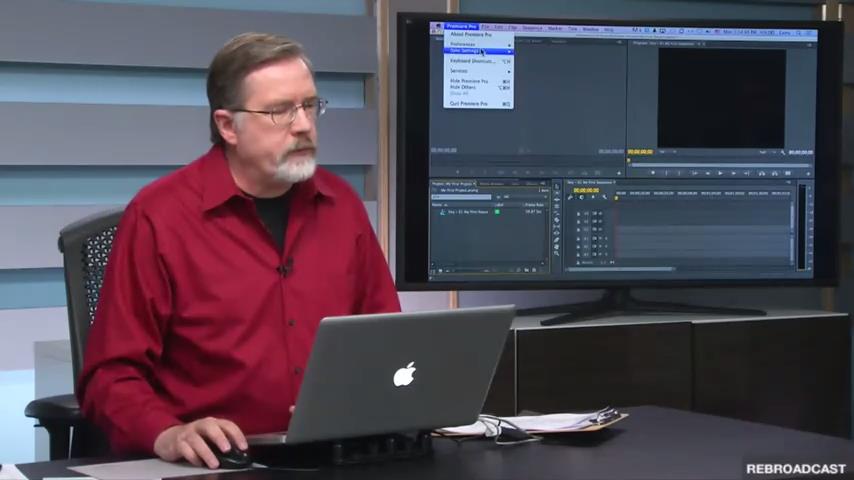Click Export Frame camera button
Screen dimensions: 854x480
[788, 173]
